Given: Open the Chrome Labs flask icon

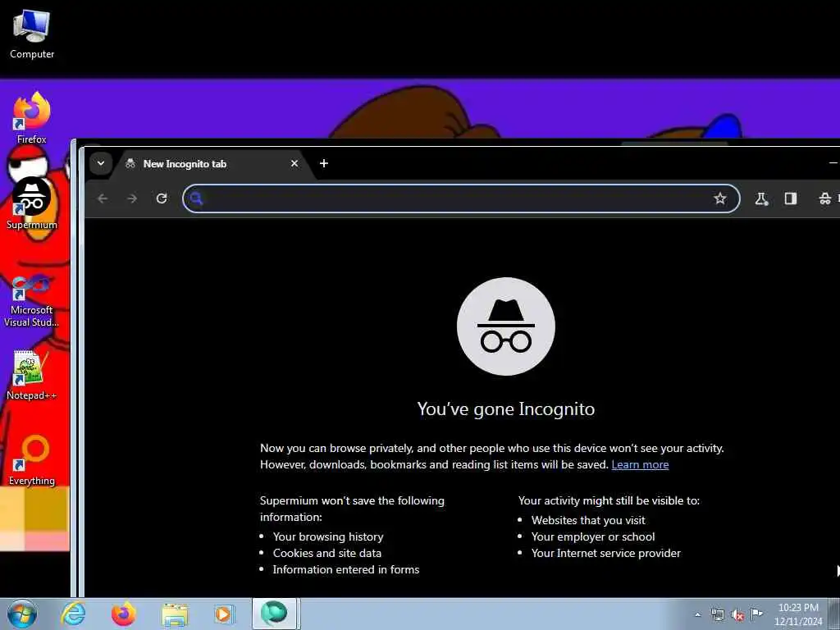Looking at the screenshot, I should [x=761, y=199].
